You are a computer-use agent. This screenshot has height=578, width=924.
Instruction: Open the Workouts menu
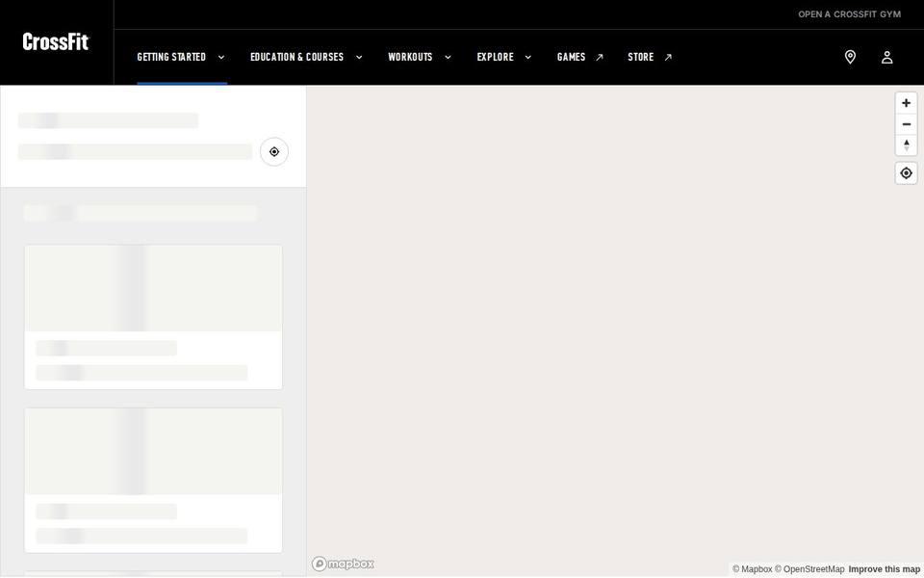(410, 57)
